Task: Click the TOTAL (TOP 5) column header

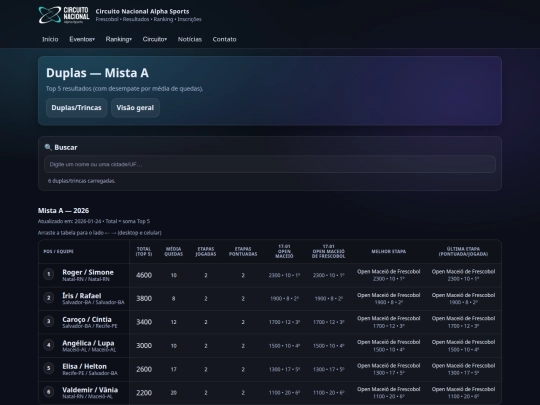Action: (144, 251)
